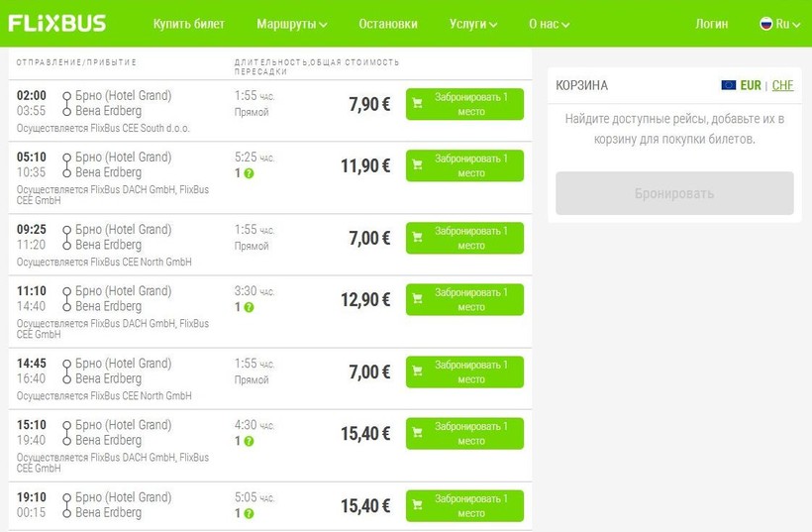Viewport: 812px width, 532px height.
Task: Open the Услуги dropdown menu
Action: point(472,24)
